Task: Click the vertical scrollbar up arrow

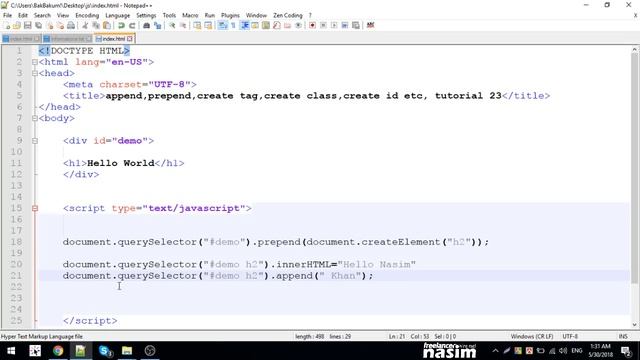Action: [634, 49]
